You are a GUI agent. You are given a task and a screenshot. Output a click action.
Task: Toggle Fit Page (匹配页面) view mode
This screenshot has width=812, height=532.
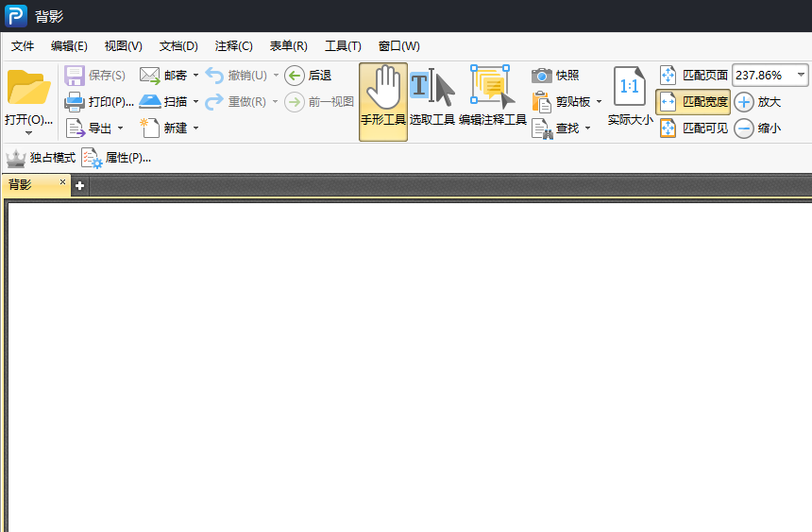pyautogui.click(x=693, y=76)
